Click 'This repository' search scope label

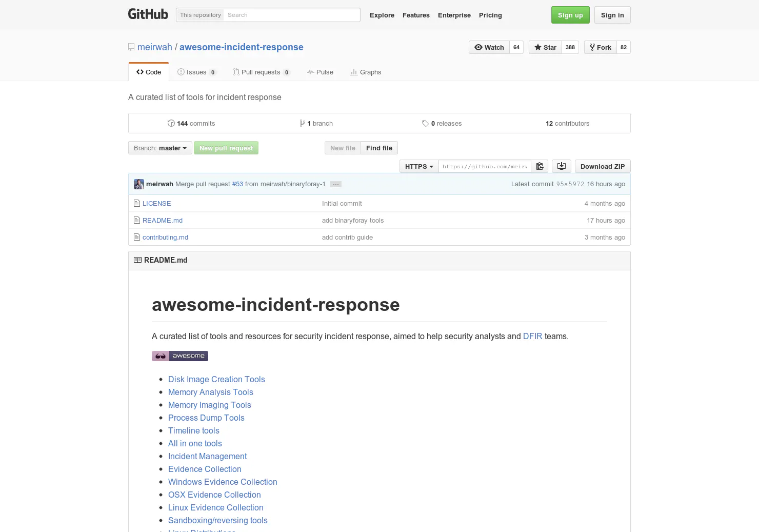[200, 15]
